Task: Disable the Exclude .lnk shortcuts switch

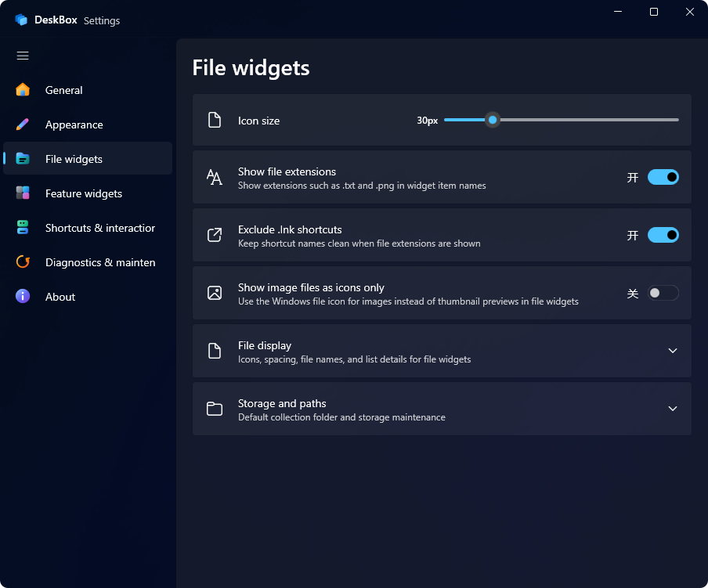Action: click(663, 235)
